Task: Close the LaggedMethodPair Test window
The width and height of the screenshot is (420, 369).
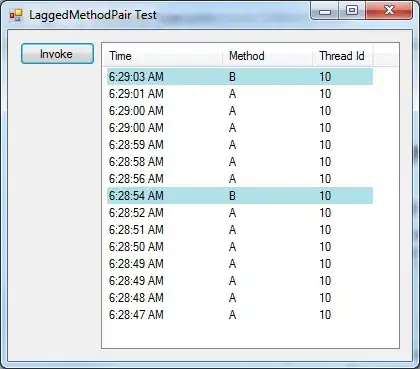Action: [x=389, y=11]
